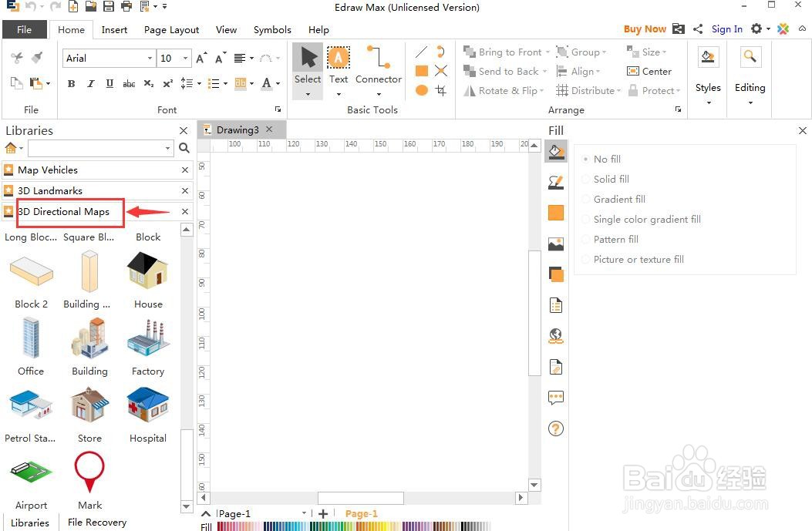Open the font size dropdown
This screenshot has width=812, height=531.
coord(185,58)
